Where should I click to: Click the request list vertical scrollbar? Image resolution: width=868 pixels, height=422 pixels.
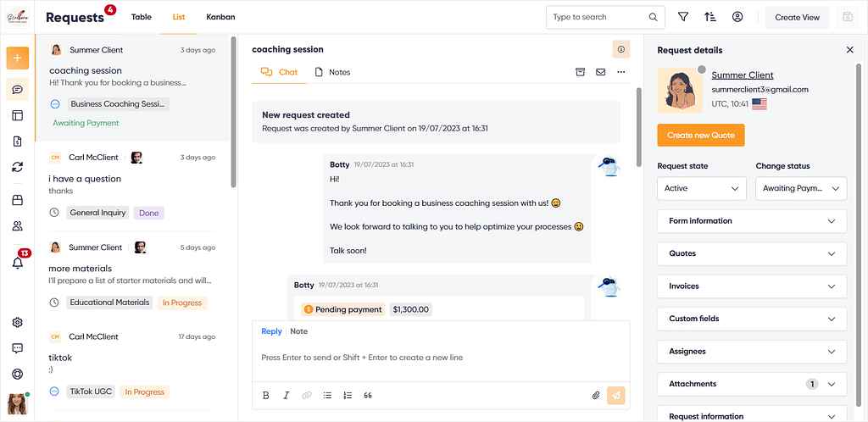(234, 112)
